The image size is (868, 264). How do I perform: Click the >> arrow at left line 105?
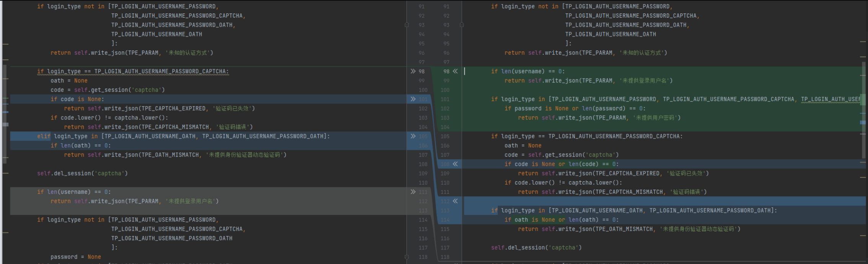point(413,136)
